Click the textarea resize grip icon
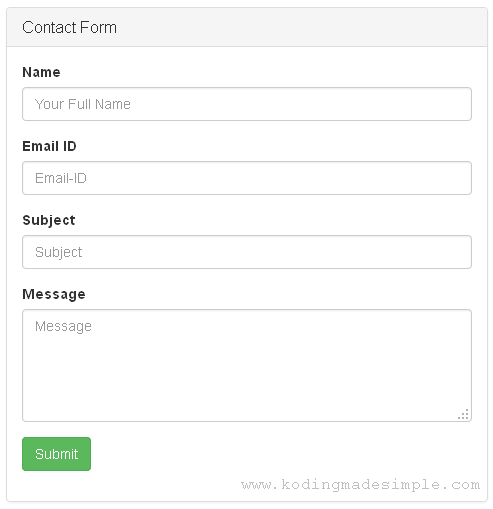Screen dimensions: 493x509 pyautogui.click(x=464, y=414)
